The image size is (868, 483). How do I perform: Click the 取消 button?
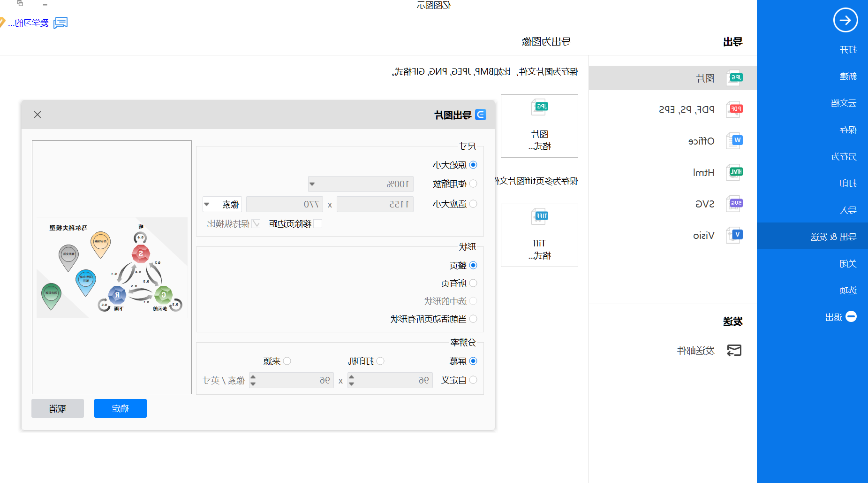click(58, 408)
